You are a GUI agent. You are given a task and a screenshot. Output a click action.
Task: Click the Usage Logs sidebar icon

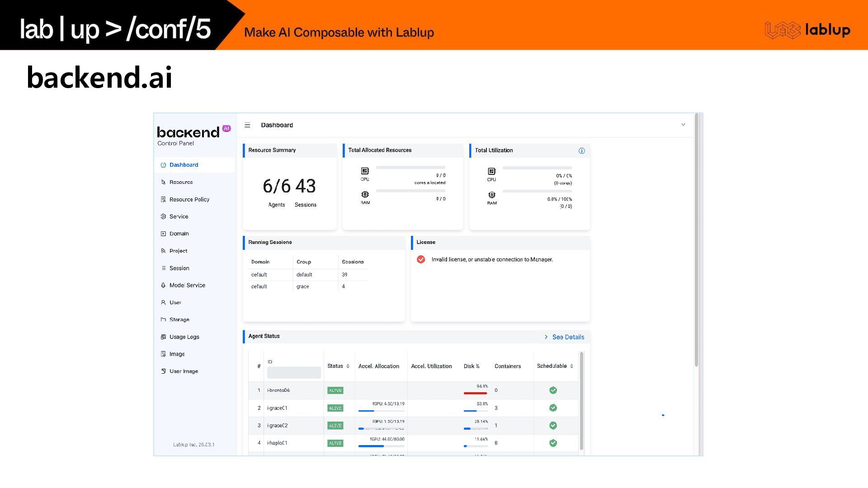point(163,337)
